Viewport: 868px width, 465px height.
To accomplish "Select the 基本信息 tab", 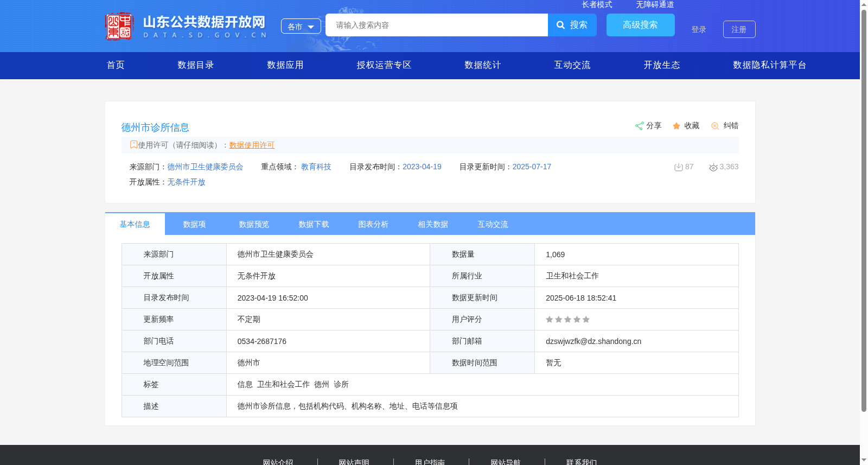I will coord(135,224).
